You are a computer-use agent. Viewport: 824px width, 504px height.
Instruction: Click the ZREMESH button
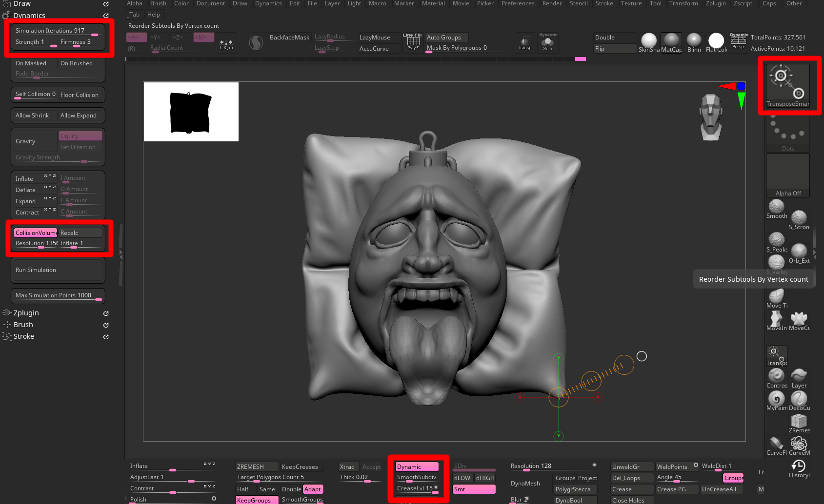(x=257, y=467)
